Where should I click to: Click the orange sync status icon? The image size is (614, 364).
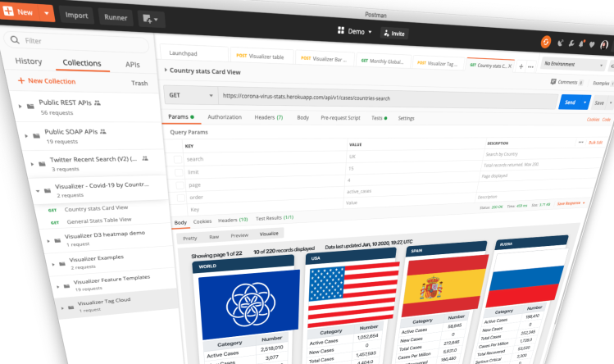(545, 42)
